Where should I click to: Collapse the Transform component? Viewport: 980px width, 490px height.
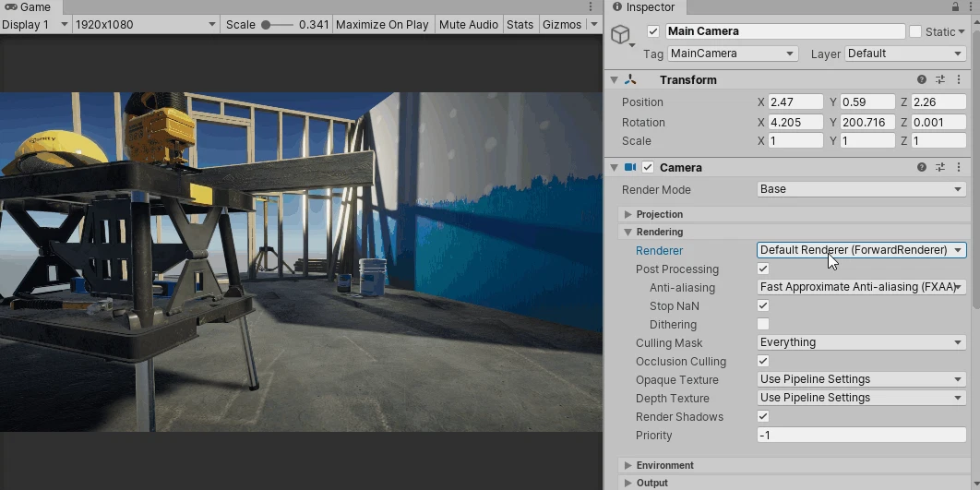pos(614,79)
